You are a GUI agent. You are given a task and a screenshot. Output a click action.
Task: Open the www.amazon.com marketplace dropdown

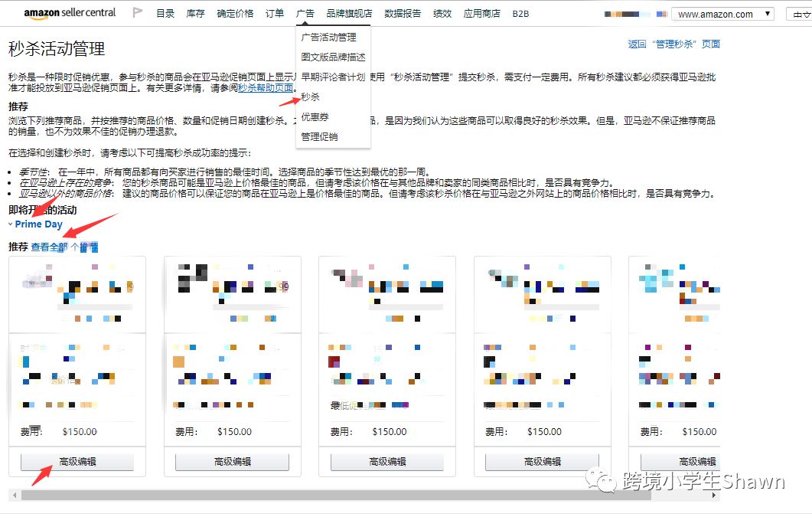click(722, 14)
